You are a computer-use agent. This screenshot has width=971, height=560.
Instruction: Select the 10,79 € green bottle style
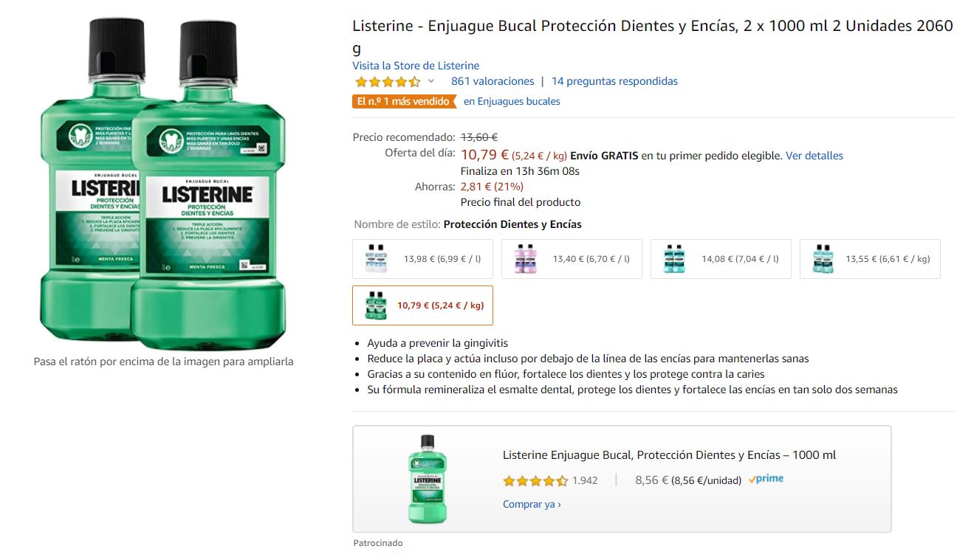point(423,305)
